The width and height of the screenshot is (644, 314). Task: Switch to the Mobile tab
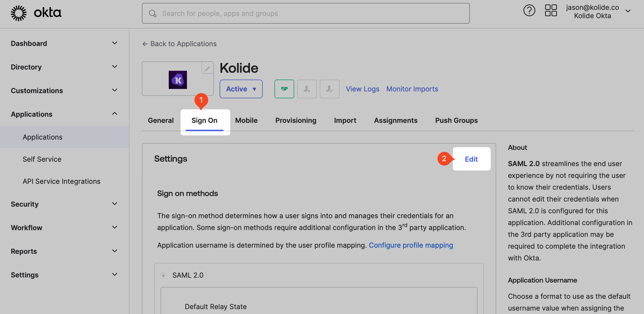246,120
